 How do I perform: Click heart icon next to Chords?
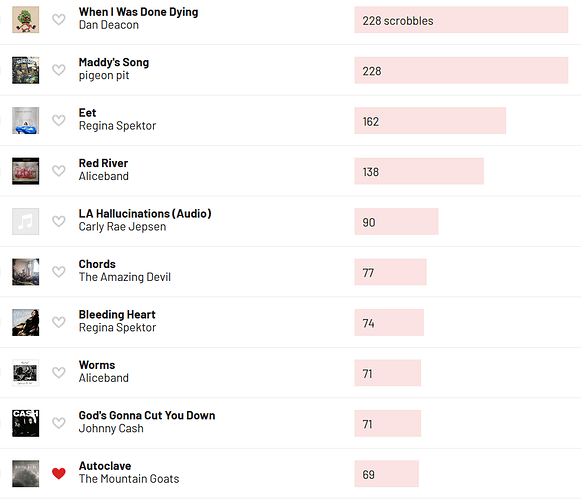(x=58, y=272)
